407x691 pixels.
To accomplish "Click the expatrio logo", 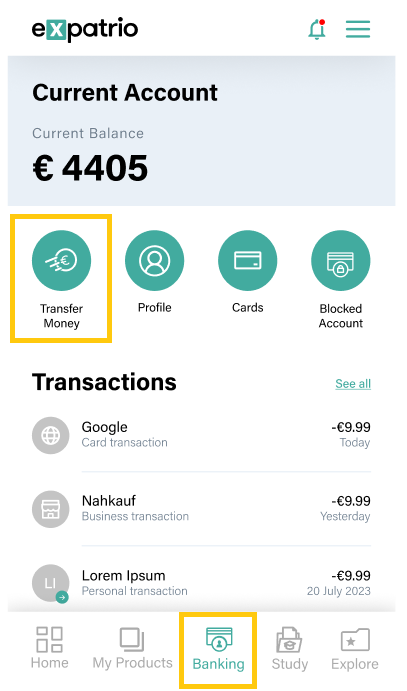I will [85, 30].
